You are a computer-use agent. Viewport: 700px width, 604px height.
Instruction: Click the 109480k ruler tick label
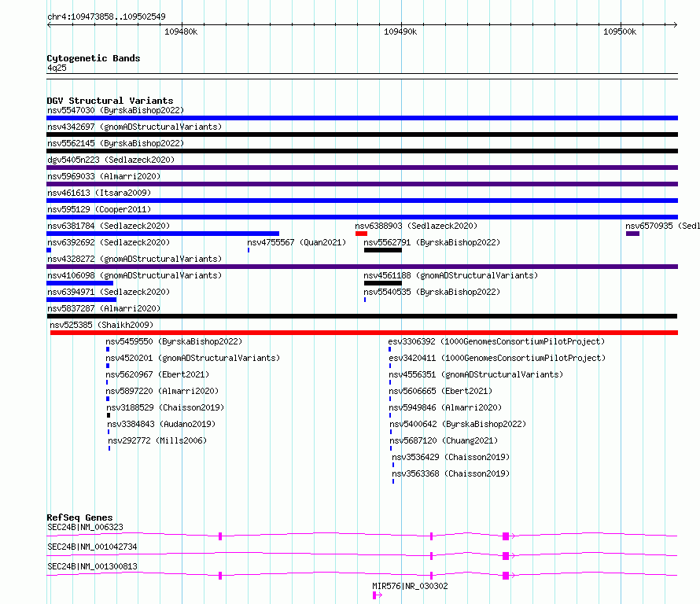pos(181,31)
